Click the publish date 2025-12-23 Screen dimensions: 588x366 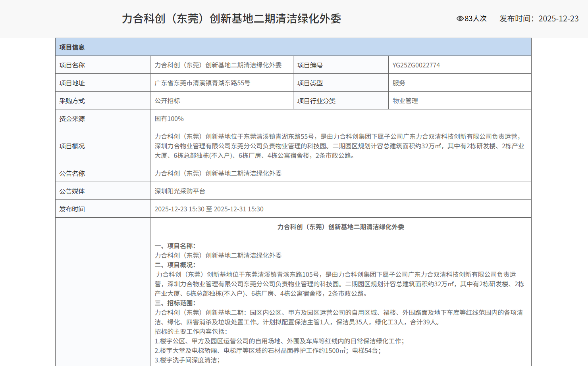(558, 19)
